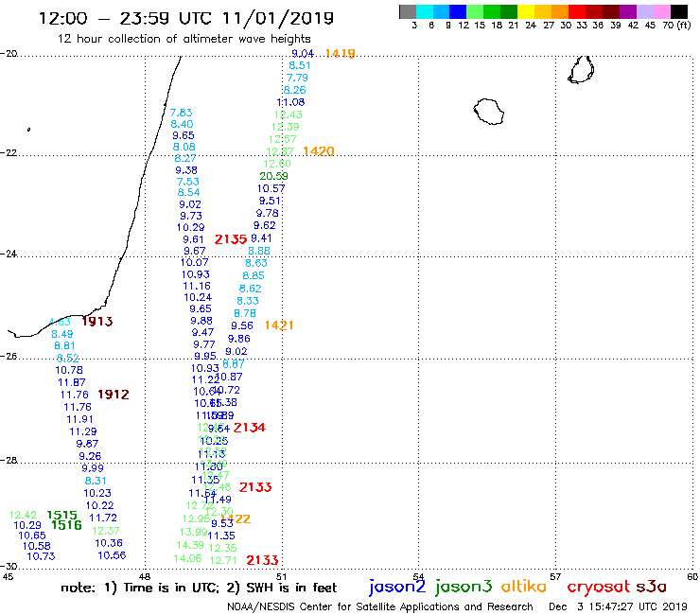Click the 11.16 wave height value
The image size is (700, 615).
tap(197, 286)
